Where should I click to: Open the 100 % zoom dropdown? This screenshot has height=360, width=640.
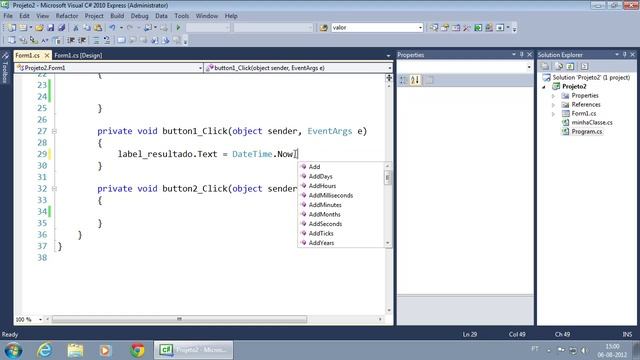point(40,320)
